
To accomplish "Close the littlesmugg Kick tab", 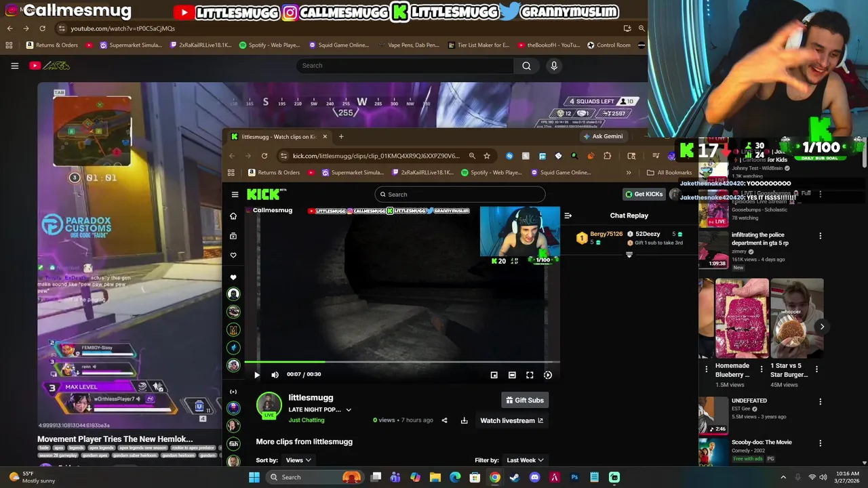I will pos(324,136).
